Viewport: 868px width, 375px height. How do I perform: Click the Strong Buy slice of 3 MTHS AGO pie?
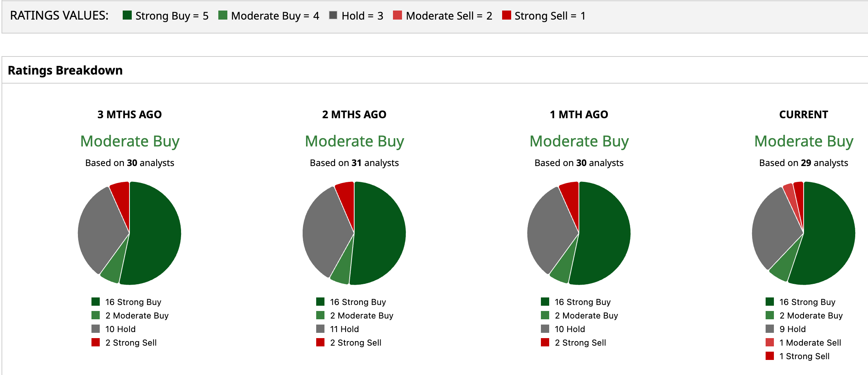[154, 233]
